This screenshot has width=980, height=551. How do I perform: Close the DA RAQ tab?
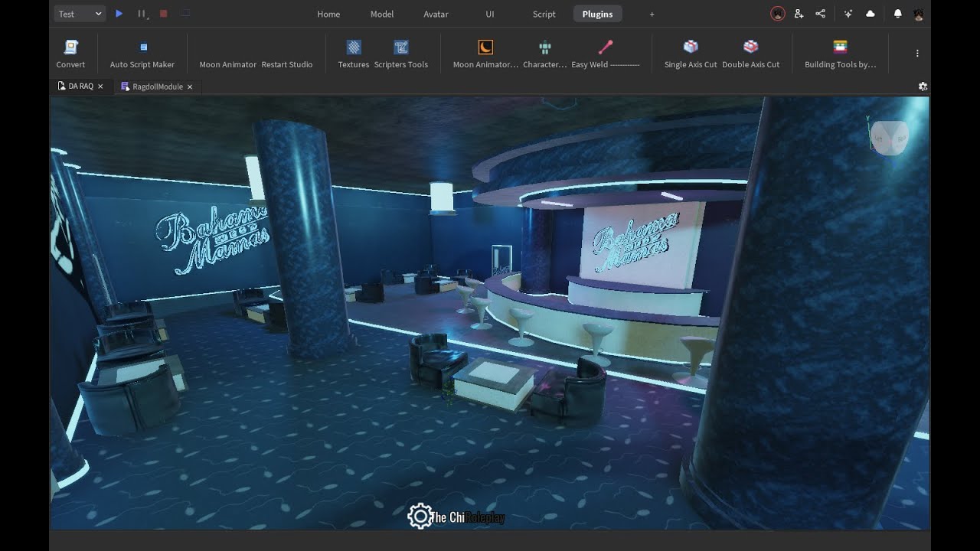coord(100,86)
